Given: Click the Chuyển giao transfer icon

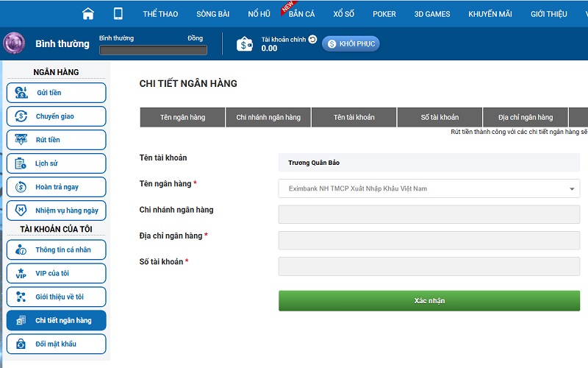Looking at the screenshot, I should coord(21,116).
